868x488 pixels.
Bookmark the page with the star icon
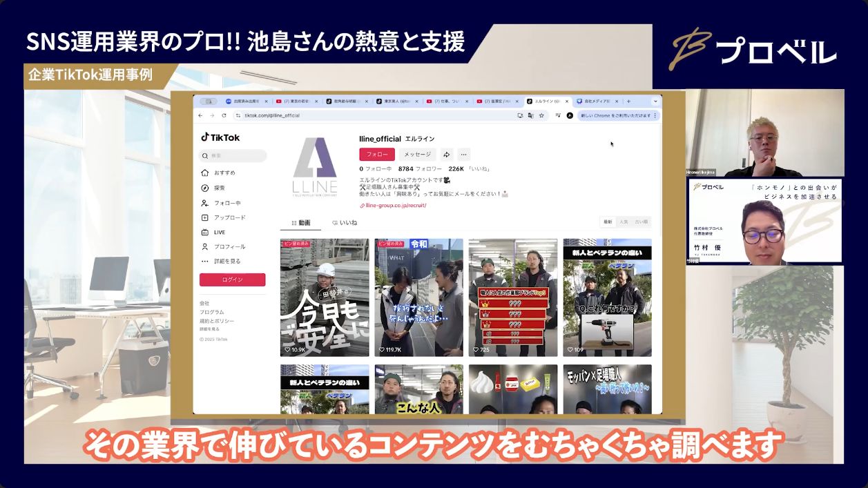pyautogui.click(x=541, y=115)
